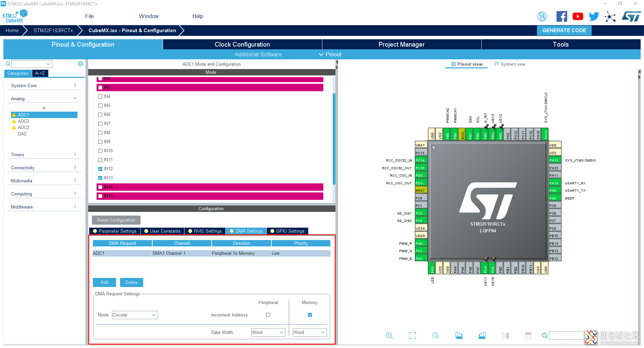Open the Pinout dropdown menu
This screenshot has width=644, height=348.
tap(330, 54)
